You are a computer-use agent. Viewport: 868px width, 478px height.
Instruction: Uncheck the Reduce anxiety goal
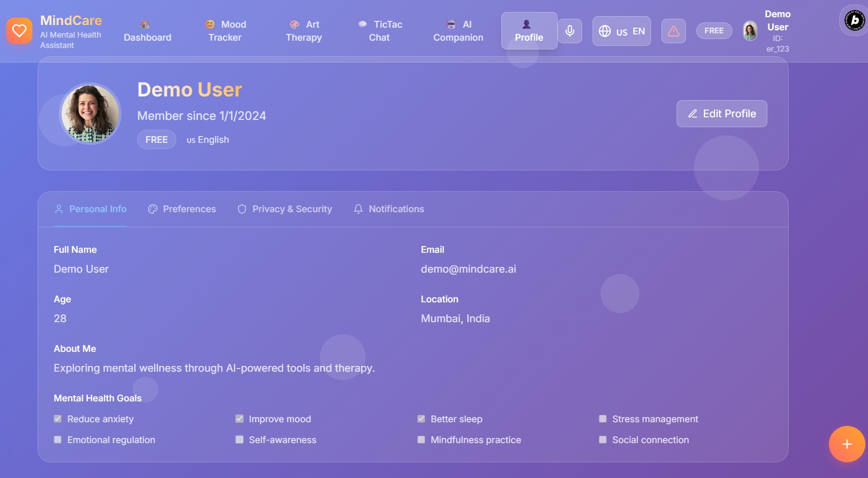coord(57,419)
